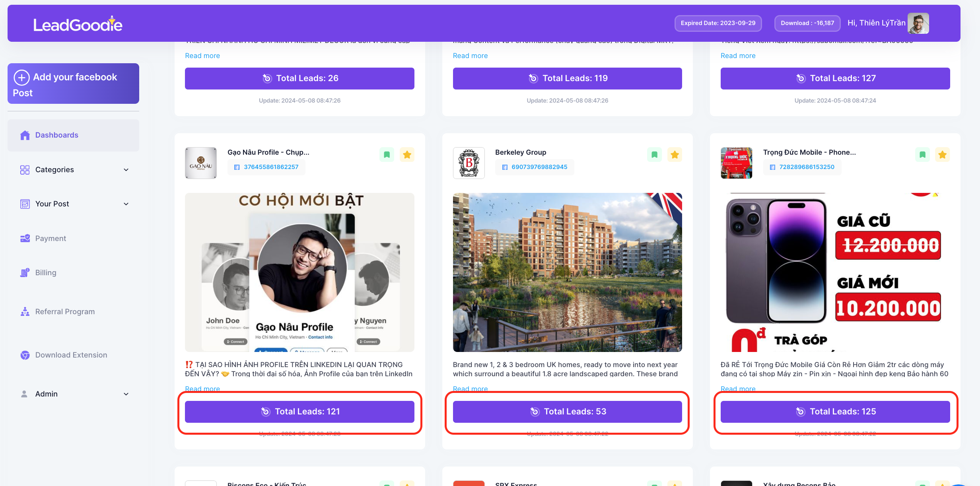Viewport: 980px width, 486px height.
Task: Open the Referral Program menu item
Action: point(65,312)
